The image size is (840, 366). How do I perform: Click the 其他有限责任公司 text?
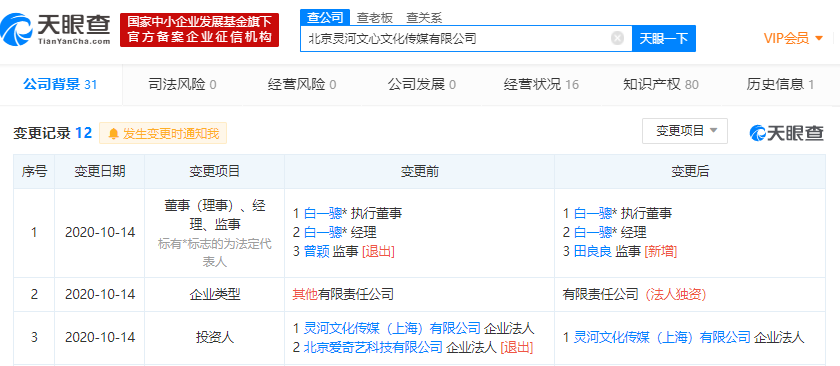click(x=343, y=294)
